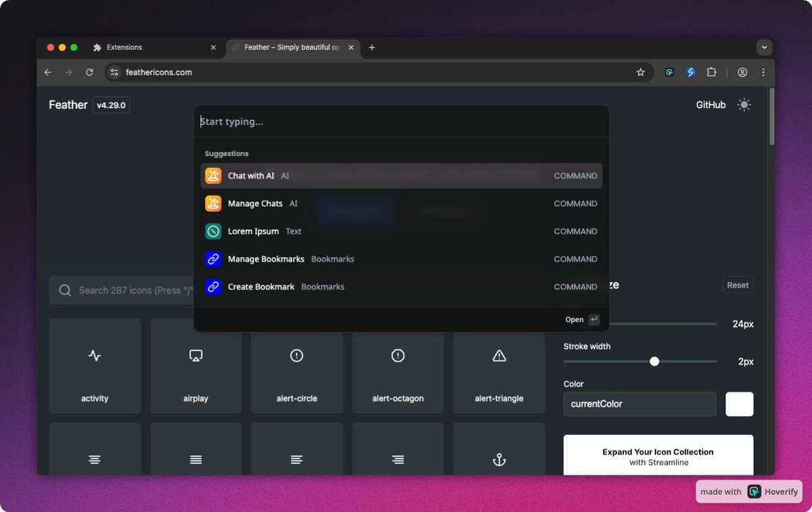Open the GitHub link
This screenshot has width=812, height=512.
711,105
